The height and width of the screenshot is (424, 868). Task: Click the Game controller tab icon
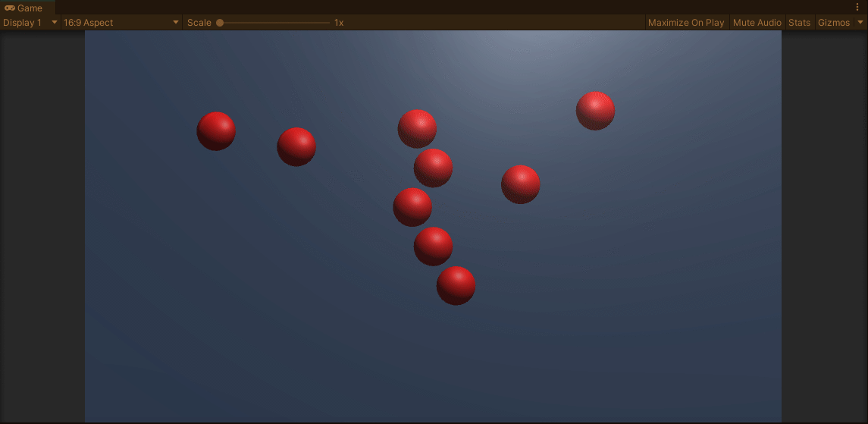[x=9, y=8]
